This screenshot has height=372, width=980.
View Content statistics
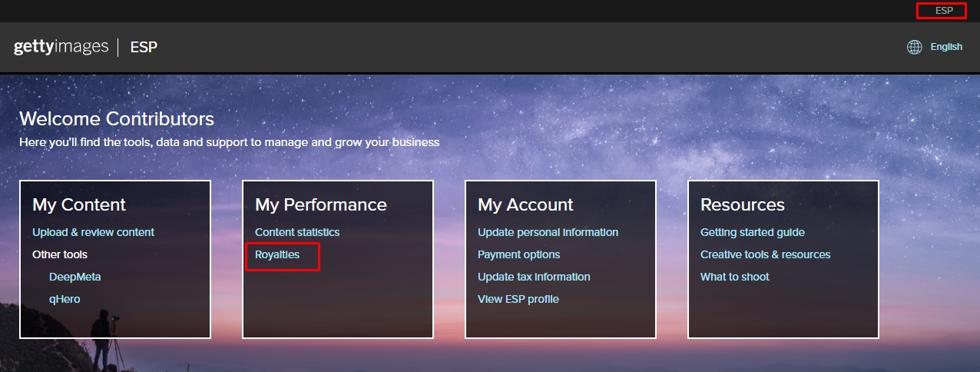[x=296, y=232]
